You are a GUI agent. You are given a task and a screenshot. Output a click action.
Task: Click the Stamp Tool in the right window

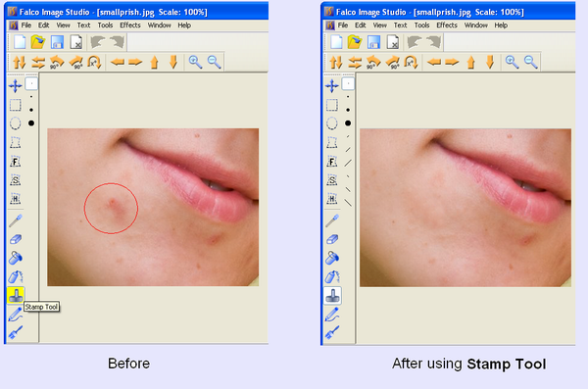click(332, 296)
